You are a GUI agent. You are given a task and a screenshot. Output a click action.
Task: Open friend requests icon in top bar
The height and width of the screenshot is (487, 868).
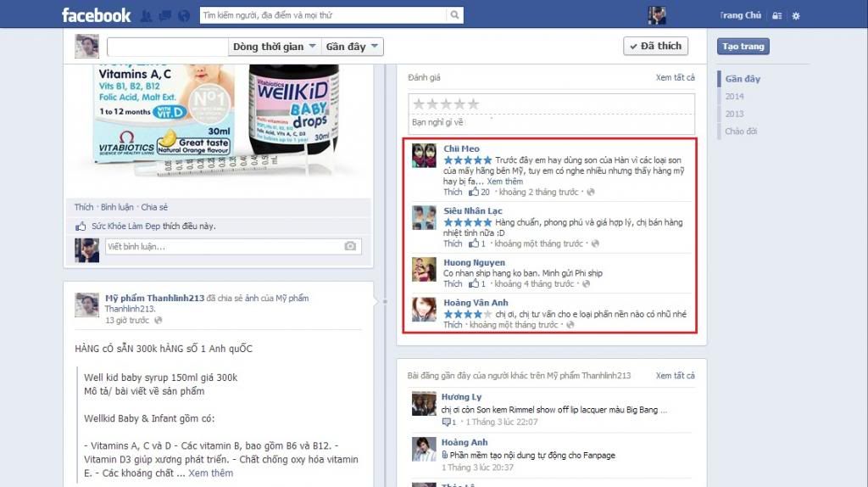pos(146,15)
